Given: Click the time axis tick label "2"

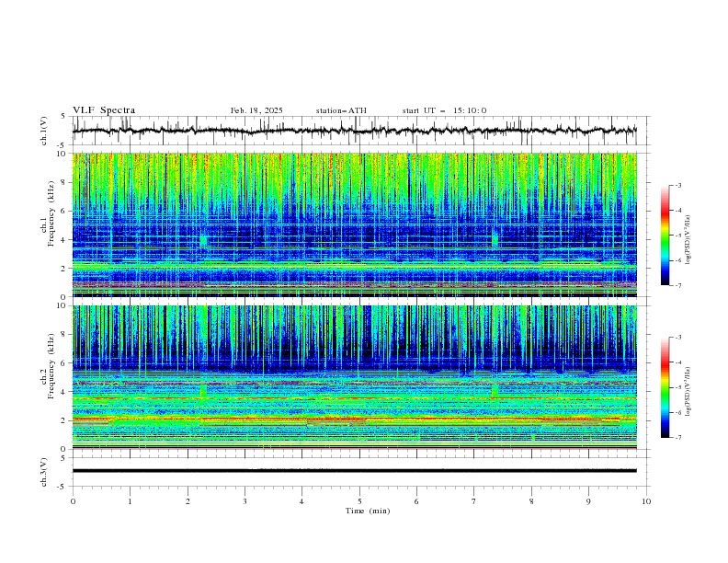Looking at the screenshot, I should point(188,501).
